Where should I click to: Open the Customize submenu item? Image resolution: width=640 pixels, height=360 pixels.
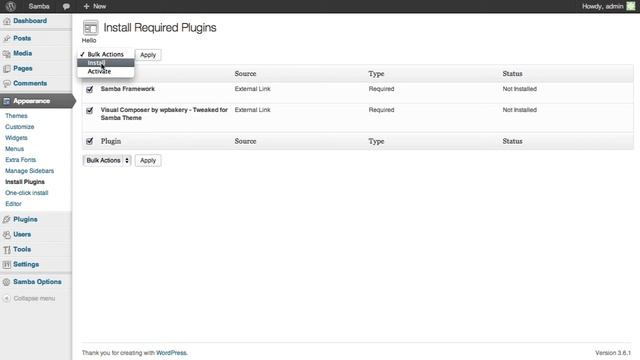(x=20, y=127)
